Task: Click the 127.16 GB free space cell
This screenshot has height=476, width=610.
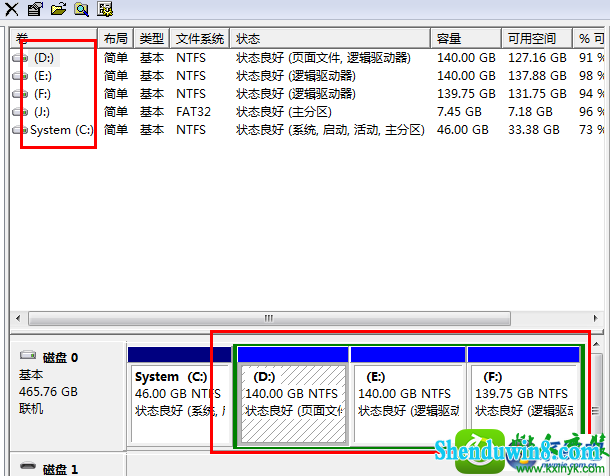Action: tap(537, 58)
